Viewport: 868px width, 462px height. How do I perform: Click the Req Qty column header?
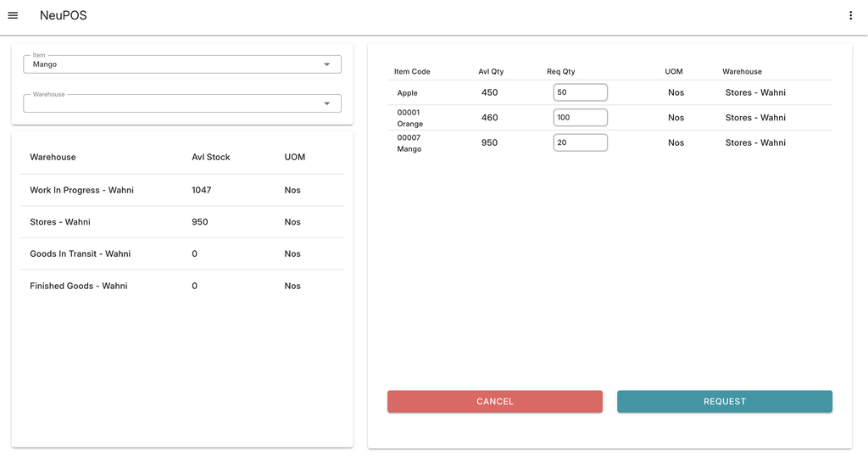click(560, 71)
